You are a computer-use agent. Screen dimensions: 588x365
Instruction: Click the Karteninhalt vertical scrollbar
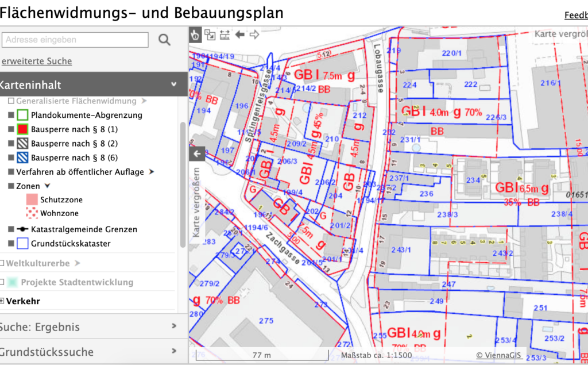point(183,185)
